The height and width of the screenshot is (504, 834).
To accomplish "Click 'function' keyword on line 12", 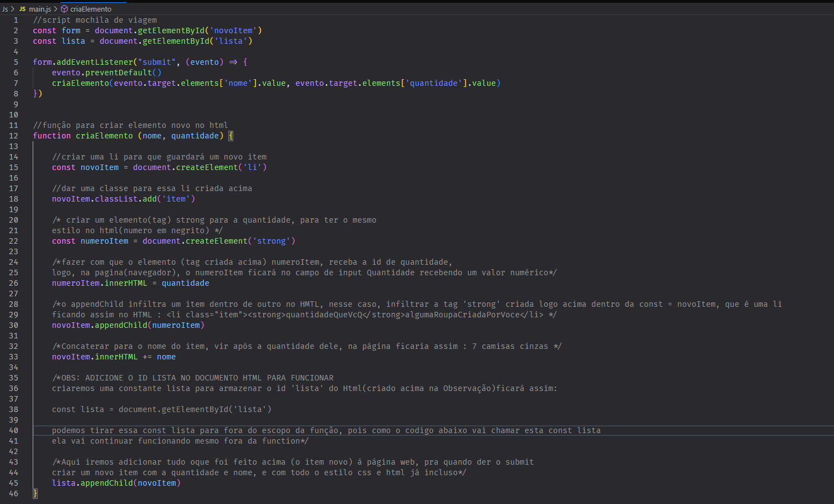I will [52, 136].
